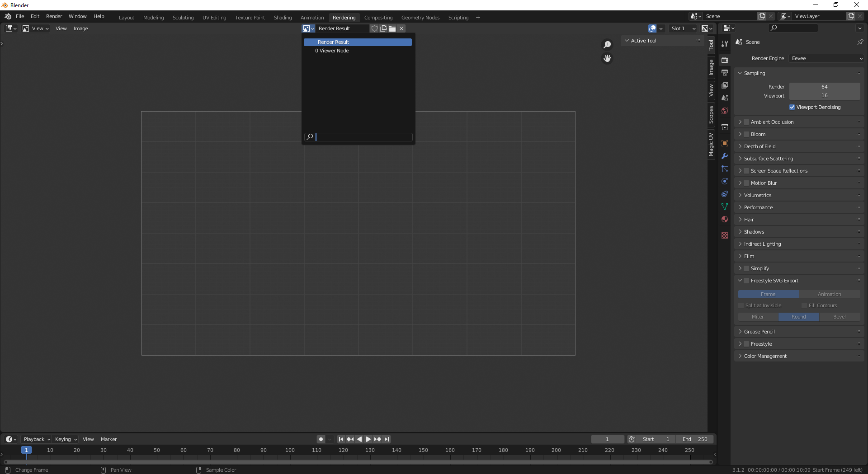The height and width of the screenshot is (474, 868).
Task: Open the Playback dropdown in timeline
Action: (x=37, y=439)
